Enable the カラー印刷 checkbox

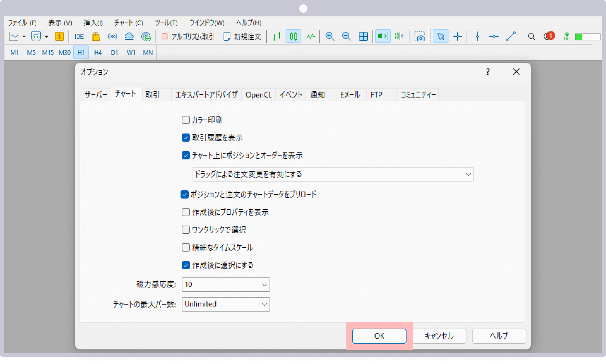tap(186, 120)
